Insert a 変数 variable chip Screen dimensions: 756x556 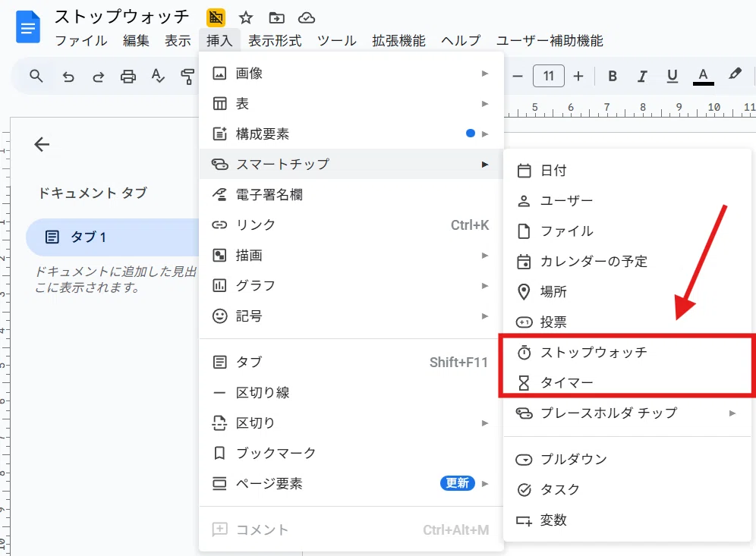tap(627, 520)
